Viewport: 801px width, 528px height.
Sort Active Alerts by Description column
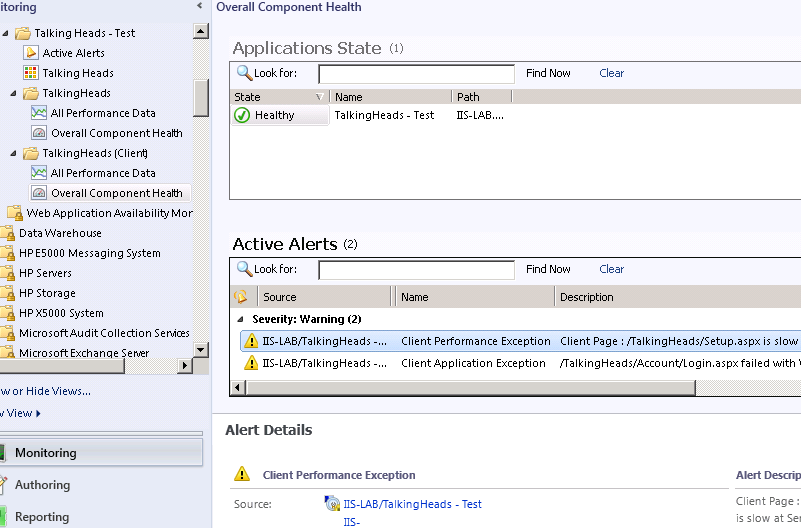click(x=678, y=297)
